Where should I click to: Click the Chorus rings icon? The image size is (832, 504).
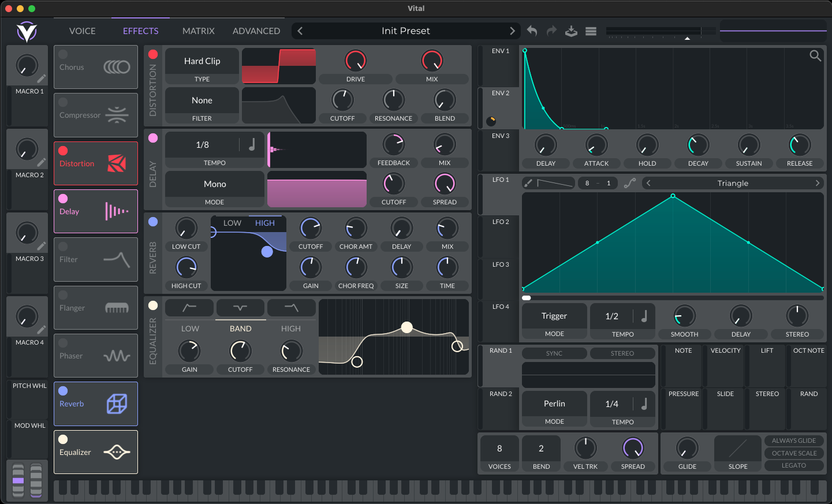[117, 67]
